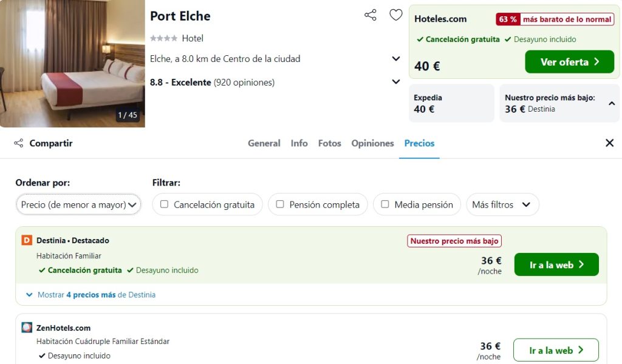This screenshot has height=364, width=622.
Task: Open the hotel room photo thumbnail
Action: pos(72,63)
